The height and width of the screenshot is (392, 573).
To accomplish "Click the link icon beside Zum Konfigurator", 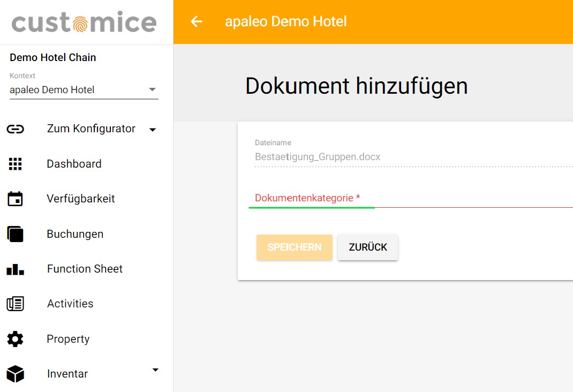I will point(16,129).
